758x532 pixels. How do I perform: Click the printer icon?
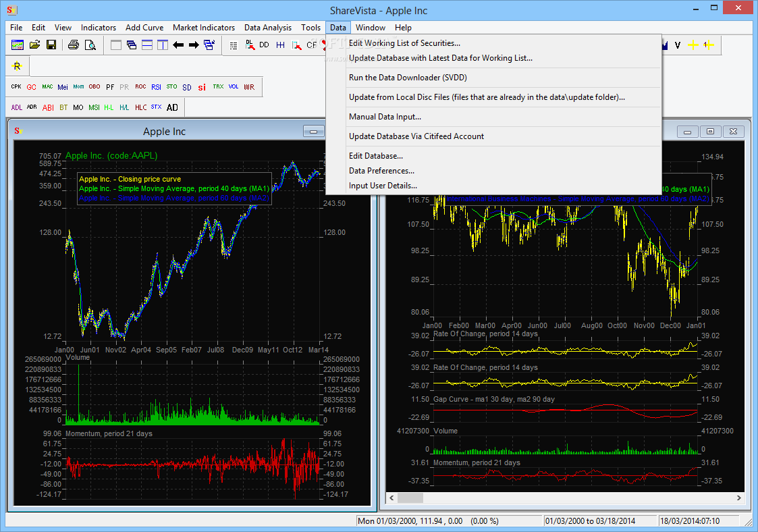74,45
